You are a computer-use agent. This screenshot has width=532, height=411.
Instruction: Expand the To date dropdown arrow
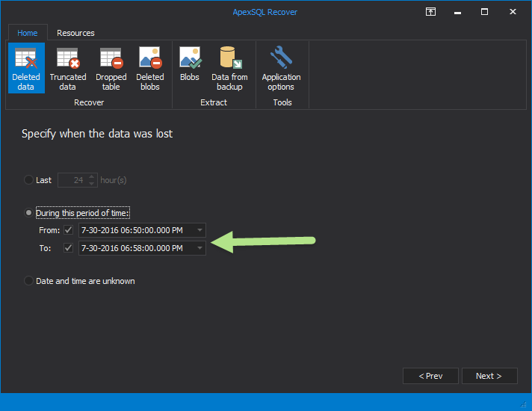pos(199,248)
